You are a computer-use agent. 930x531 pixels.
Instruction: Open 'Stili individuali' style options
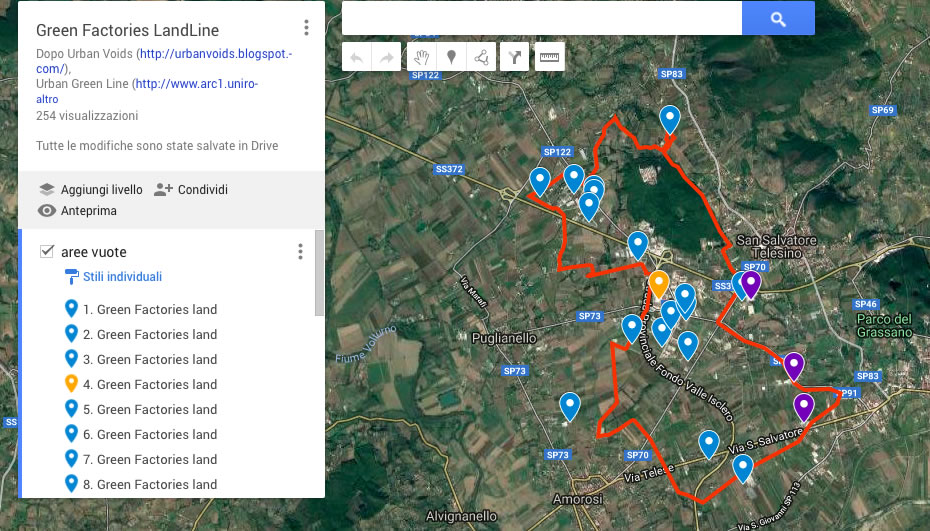pyautogui.click(x=120, y=277)
